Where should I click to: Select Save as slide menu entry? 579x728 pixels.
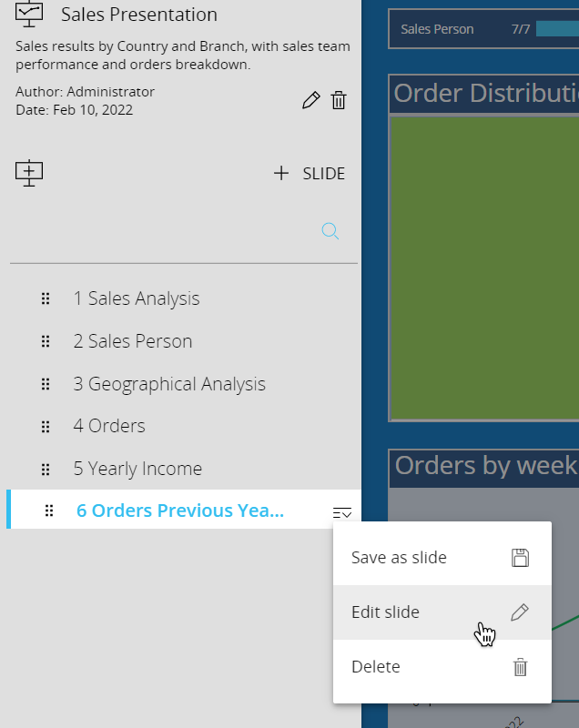399,558
